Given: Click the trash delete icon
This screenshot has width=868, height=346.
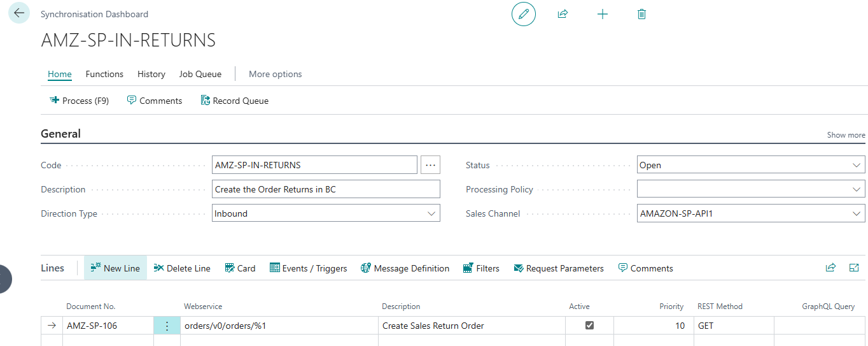Looking at the screenshot, I should pos(641,14).
